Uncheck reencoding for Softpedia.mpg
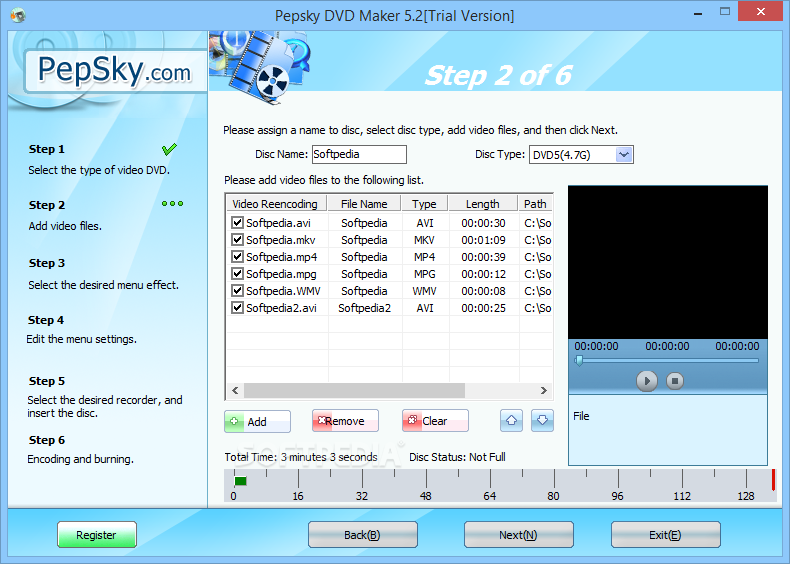Screen dimensions: 790x564 237,274
